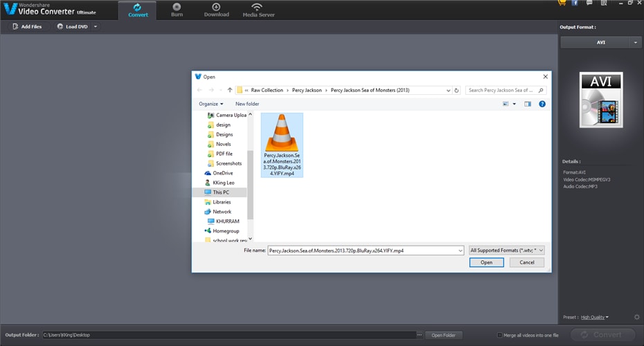Select Camera Uploads folder in tree
This screenshot has height=346, width=644.
pyautogui.click(x=226, y=116)
